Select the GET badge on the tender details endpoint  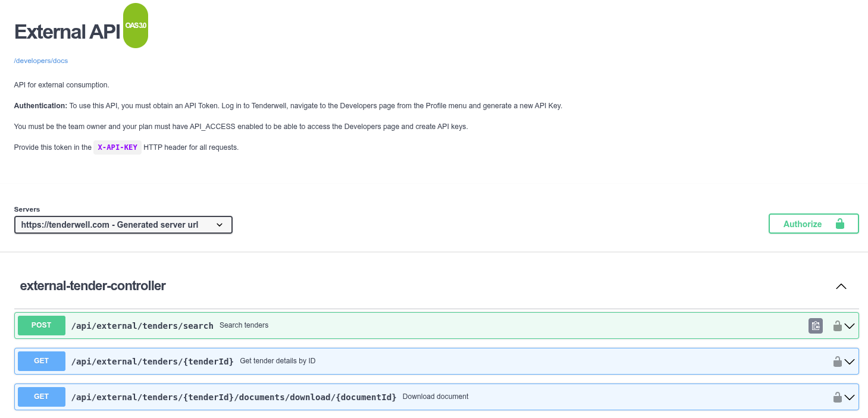(41, 361)
